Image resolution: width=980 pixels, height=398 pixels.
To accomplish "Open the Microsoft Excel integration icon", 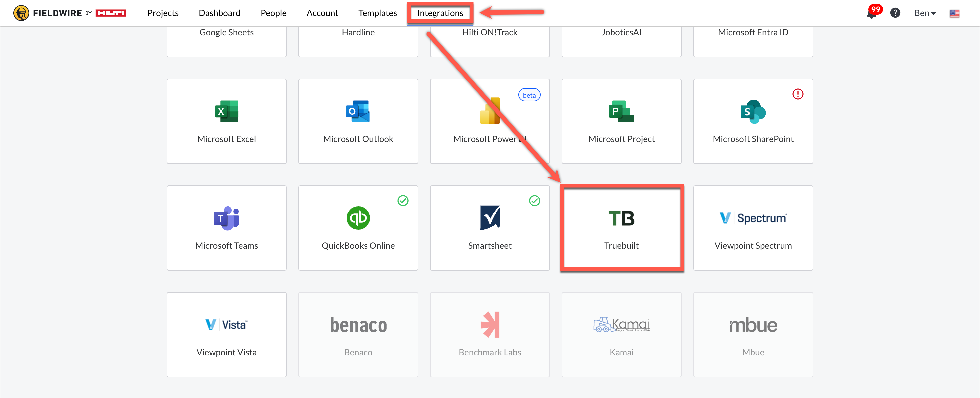I will point(226,111).
